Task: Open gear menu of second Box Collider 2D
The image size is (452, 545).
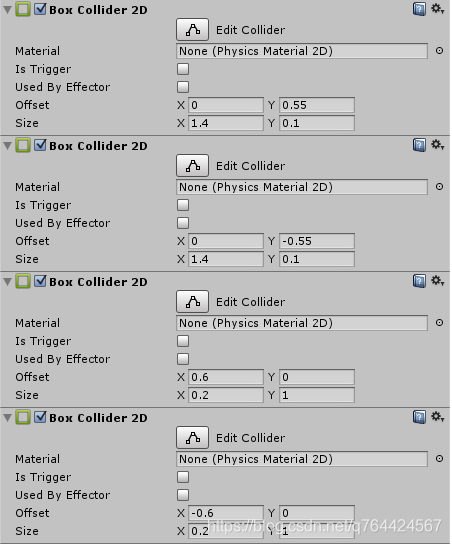Action: (437, 145)
